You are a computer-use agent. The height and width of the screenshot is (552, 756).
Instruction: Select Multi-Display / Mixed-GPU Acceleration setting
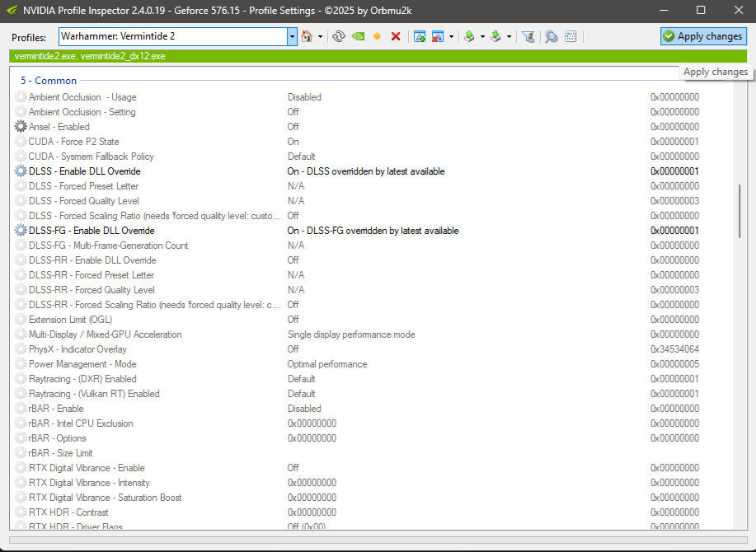pyautogui.click(x=371, y=334)
